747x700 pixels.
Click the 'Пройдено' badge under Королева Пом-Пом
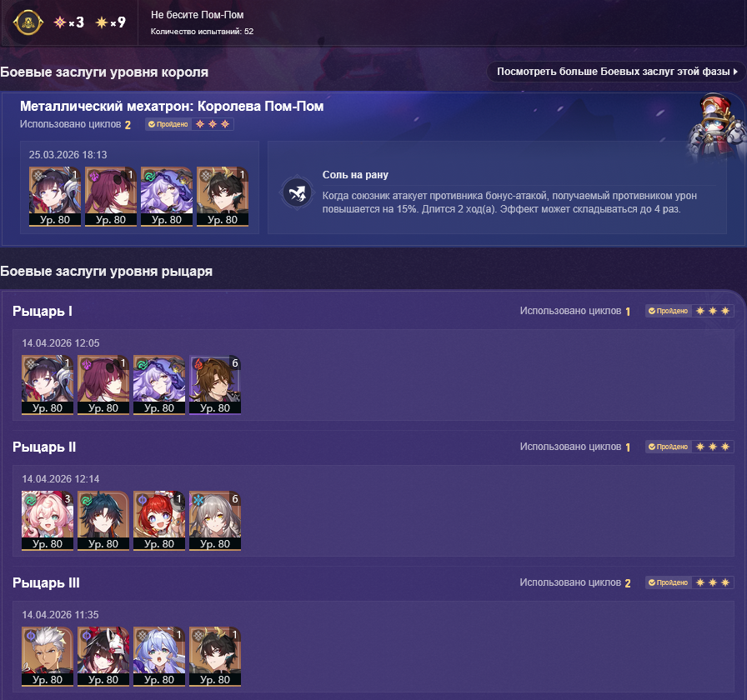168,124
